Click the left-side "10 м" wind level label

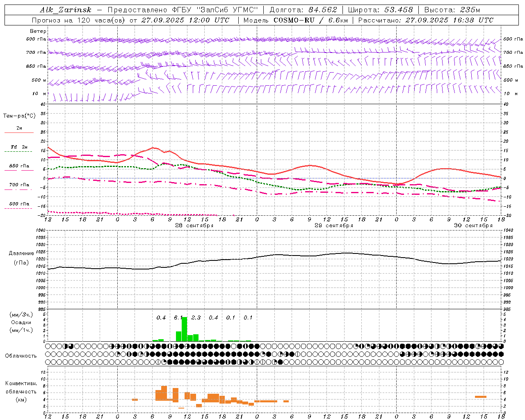tap(39, 94)
